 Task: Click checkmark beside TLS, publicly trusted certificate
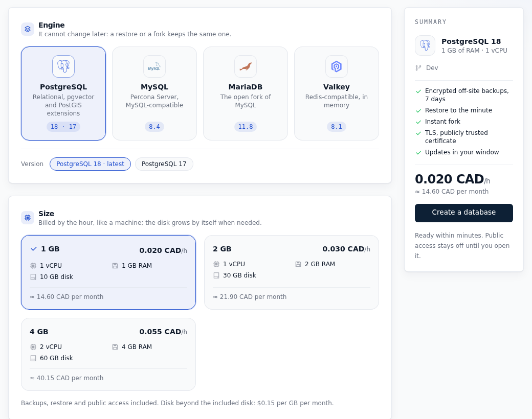(418, 133)
